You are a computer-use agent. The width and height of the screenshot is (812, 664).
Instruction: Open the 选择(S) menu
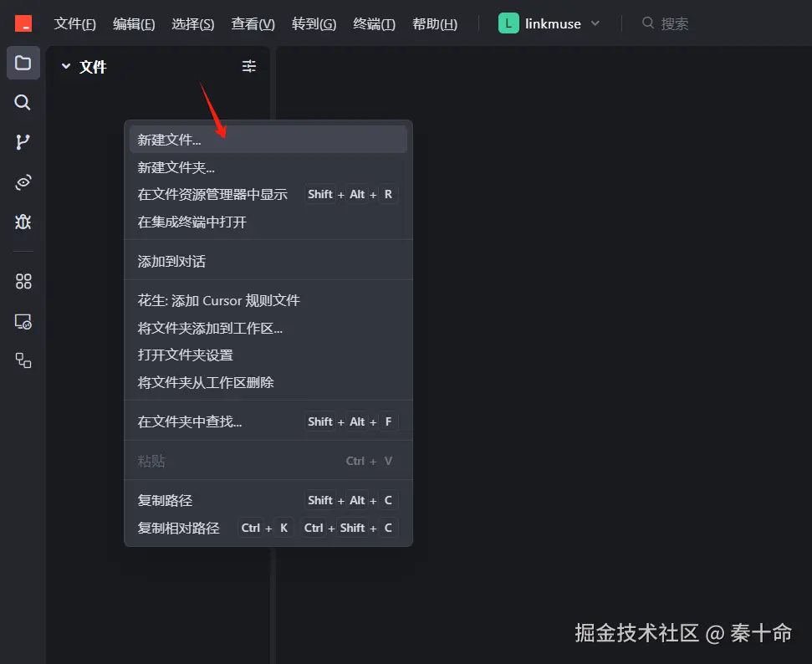click(192, 23)
